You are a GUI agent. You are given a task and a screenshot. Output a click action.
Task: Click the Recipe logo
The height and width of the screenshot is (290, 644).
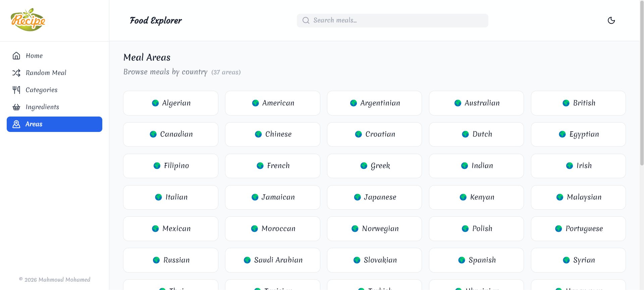(x=28, y=20)
